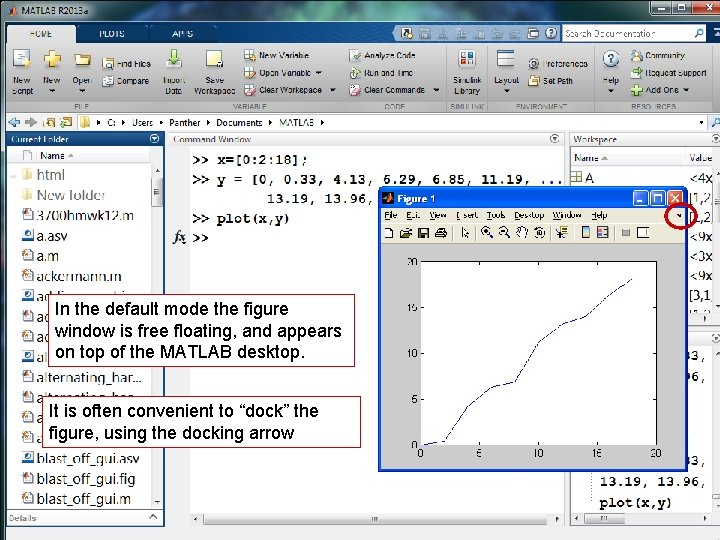The height and width of the screenshot is (540, 720).
Task: Click Save Figure icon in Figure 1
Action: pos(423,233)
